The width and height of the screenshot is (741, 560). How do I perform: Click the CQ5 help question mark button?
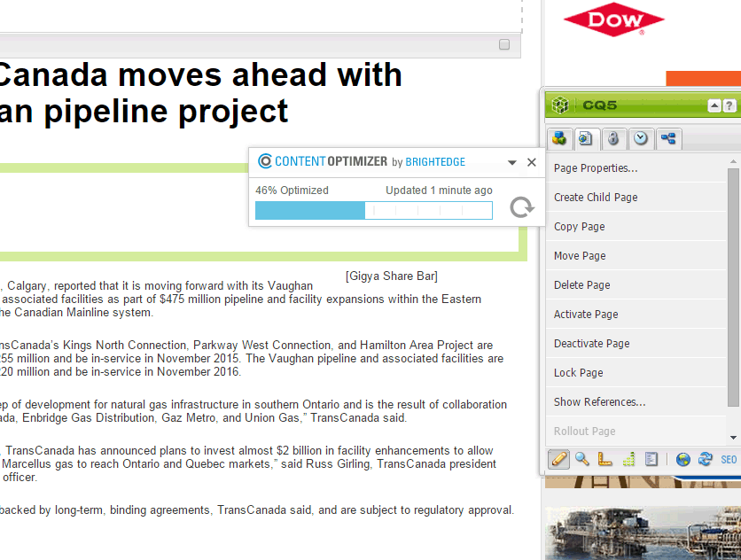(x=729, y=106)
